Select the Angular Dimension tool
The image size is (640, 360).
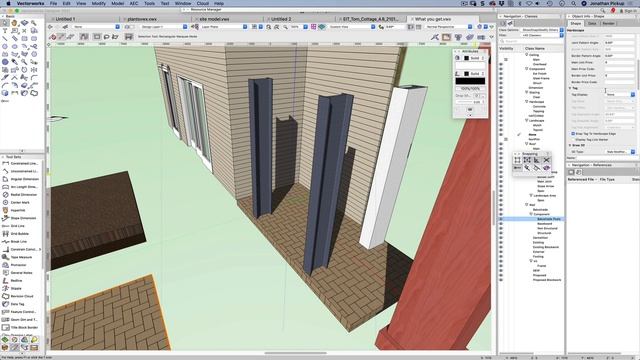pos(21,179)
